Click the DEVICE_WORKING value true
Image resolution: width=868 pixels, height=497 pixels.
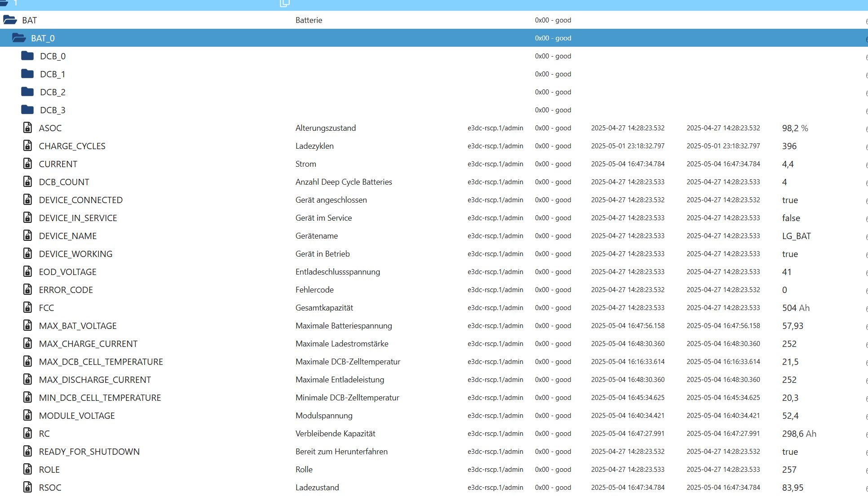790,254
